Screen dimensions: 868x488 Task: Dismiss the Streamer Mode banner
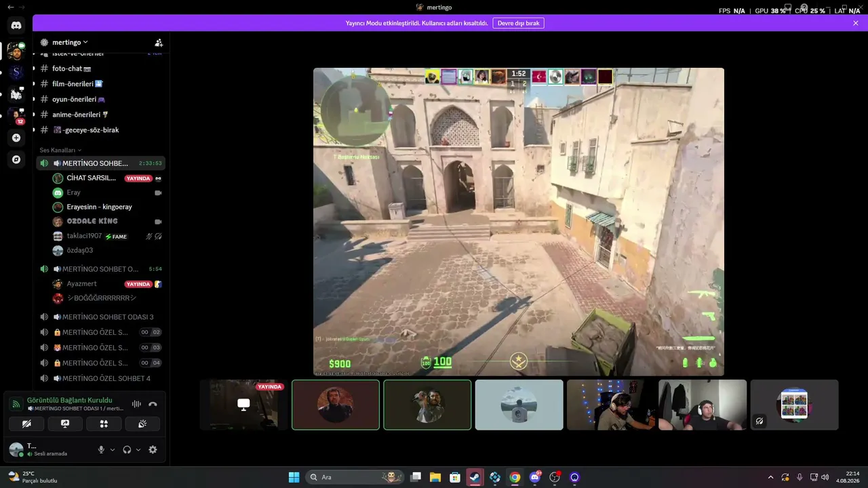pos(856,23)
